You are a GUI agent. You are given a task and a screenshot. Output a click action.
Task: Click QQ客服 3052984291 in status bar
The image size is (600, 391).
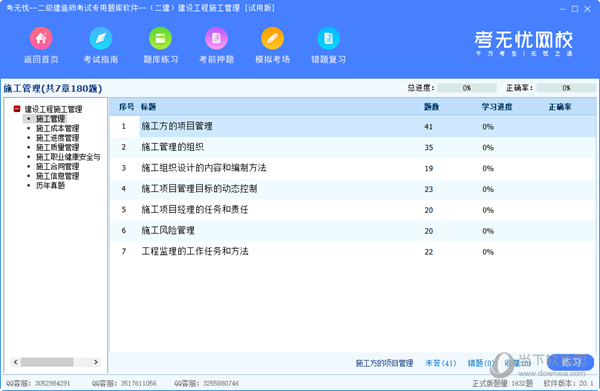click(38, 383)
